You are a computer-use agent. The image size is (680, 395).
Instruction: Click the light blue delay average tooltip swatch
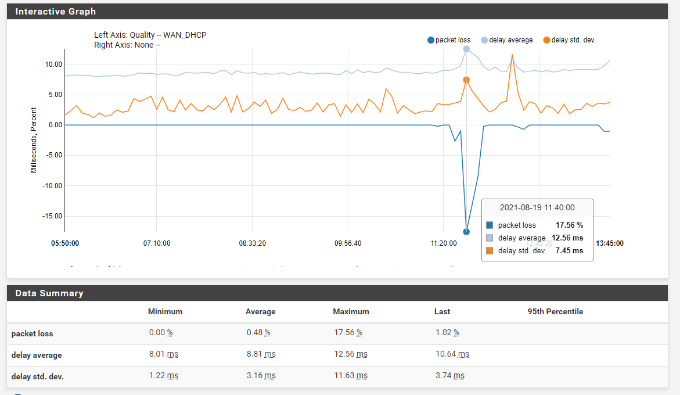pos(490,238)
